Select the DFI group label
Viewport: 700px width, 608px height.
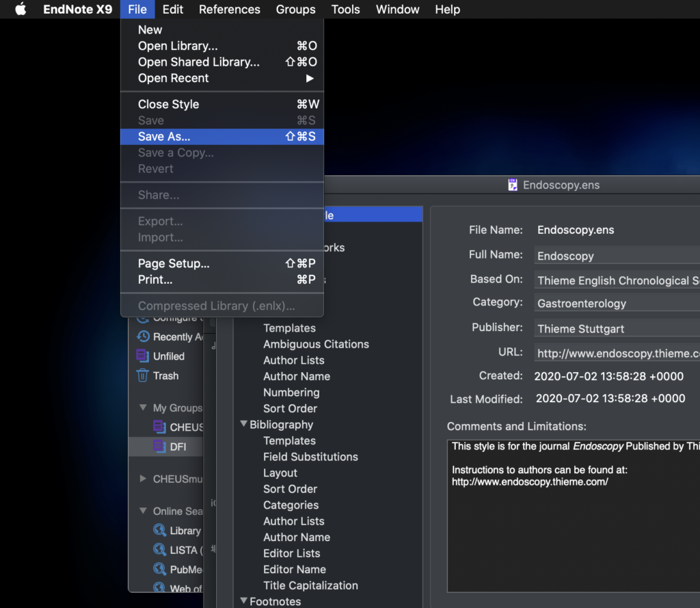click(178, 447)
